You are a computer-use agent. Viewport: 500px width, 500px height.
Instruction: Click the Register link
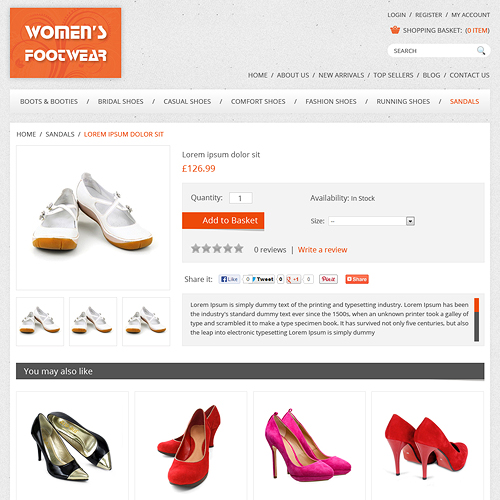pyautogui.click(x=428, y=15)
